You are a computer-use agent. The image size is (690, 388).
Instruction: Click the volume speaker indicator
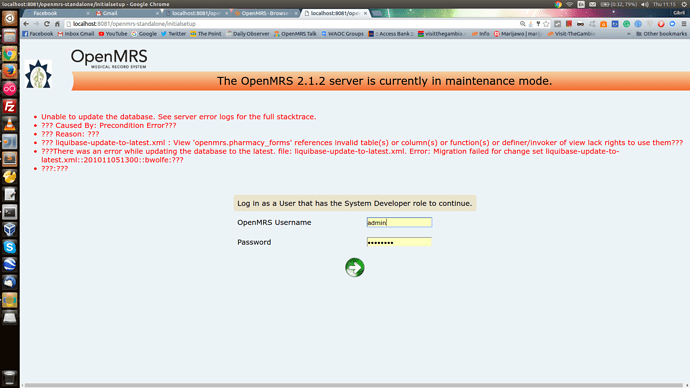(x=645, y=4)
